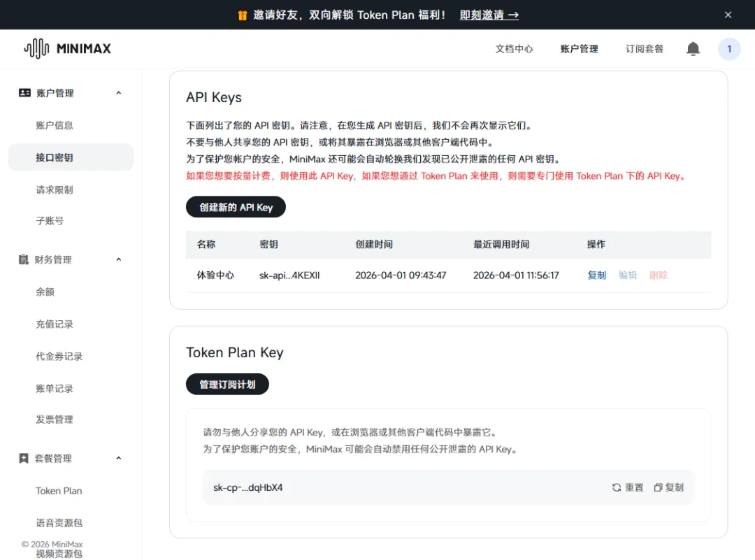755x560 pixels.
Task: Click the copy icon beside Token Plan key
Action: [659, 487]
